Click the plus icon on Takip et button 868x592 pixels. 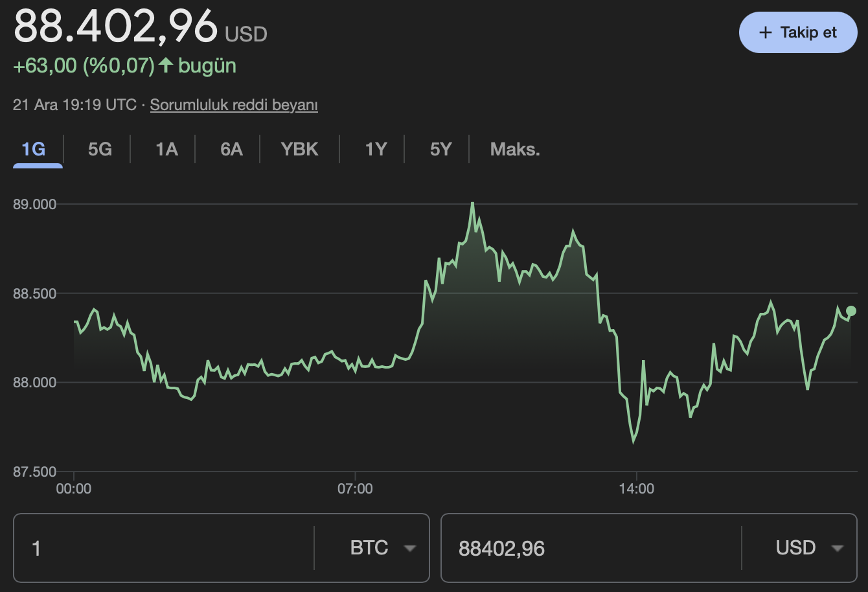pos(766,32)
